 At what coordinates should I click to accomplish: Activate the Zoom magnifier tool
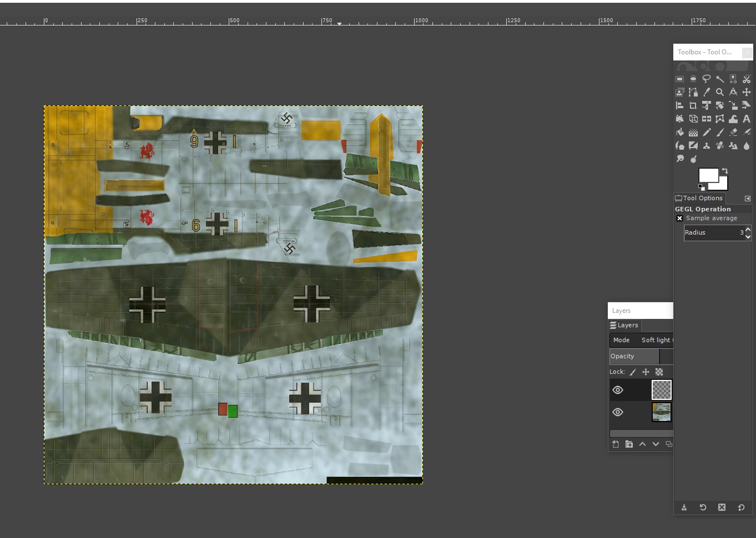click(720, 92)
